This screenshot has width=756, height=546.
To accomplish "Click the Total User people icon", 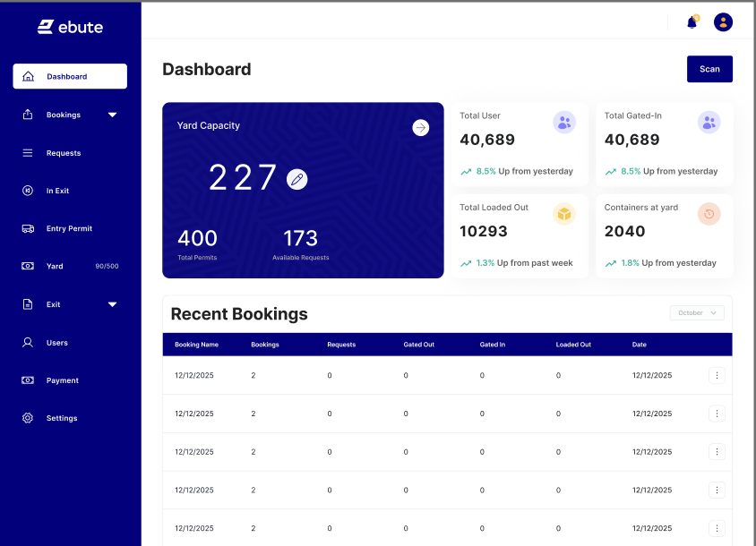I will click(x=563, y=123).
